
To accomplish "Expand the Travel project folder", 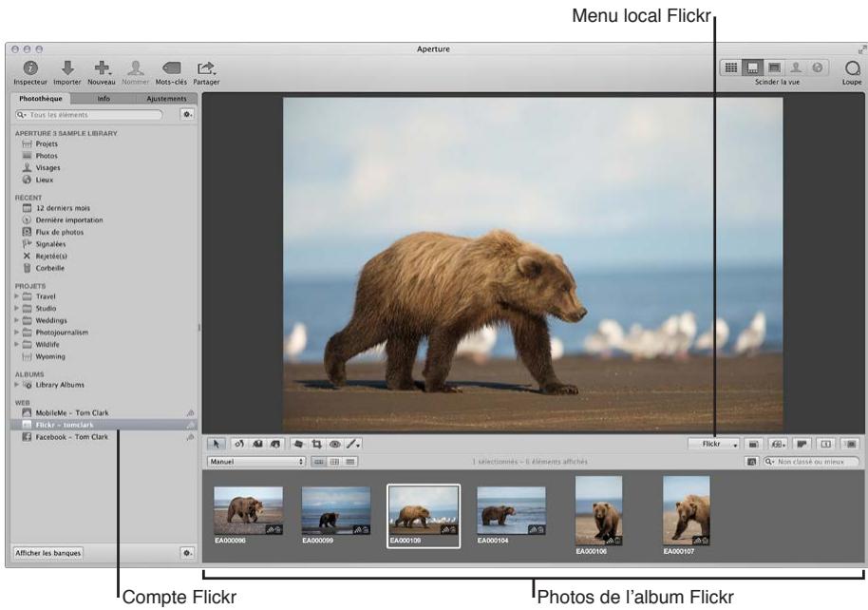I will pyautogui.click(x=16, y=296).
